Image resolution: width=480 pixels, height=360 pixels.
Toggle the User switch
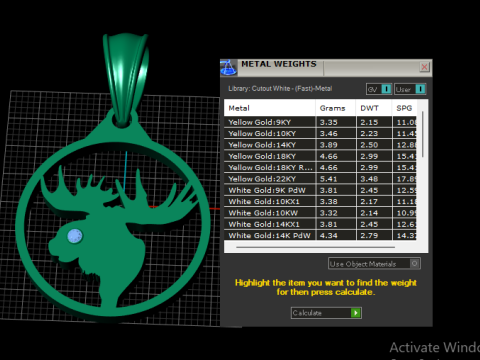click(x=410, y=89)
